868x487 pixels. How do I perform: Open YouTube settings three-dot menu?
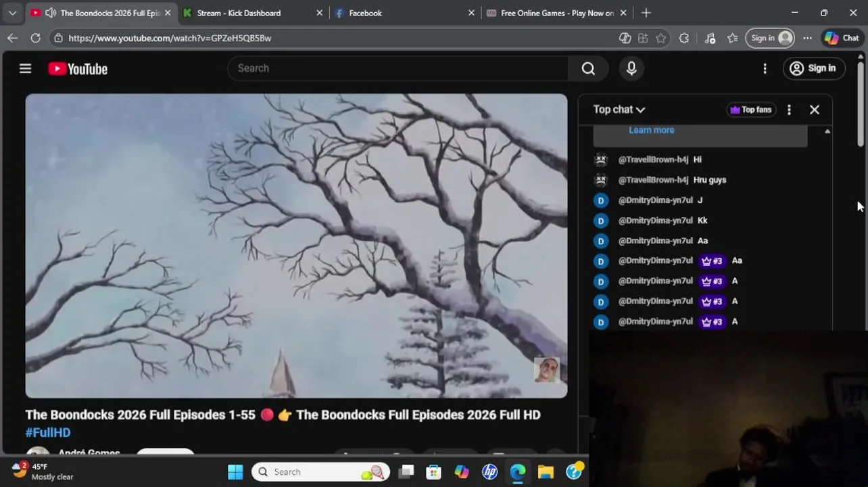[x=765, y=68]
